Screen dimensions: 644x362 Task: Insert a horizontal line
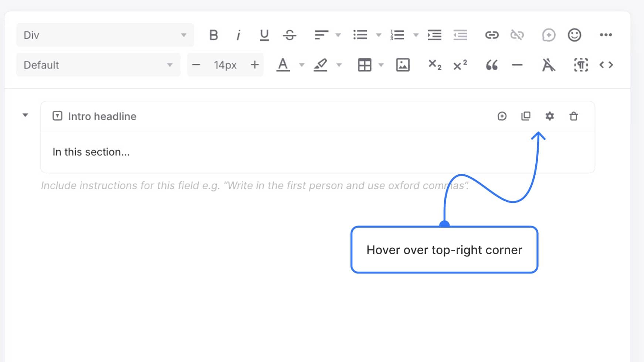517,65
